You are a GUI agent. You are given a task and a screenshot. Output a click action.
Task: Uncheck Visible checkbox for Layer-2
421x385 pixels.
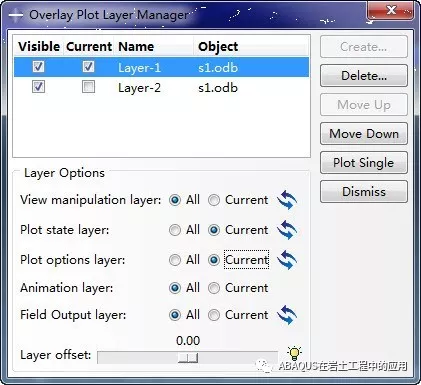pyautogui.click(x=38, y=87)
